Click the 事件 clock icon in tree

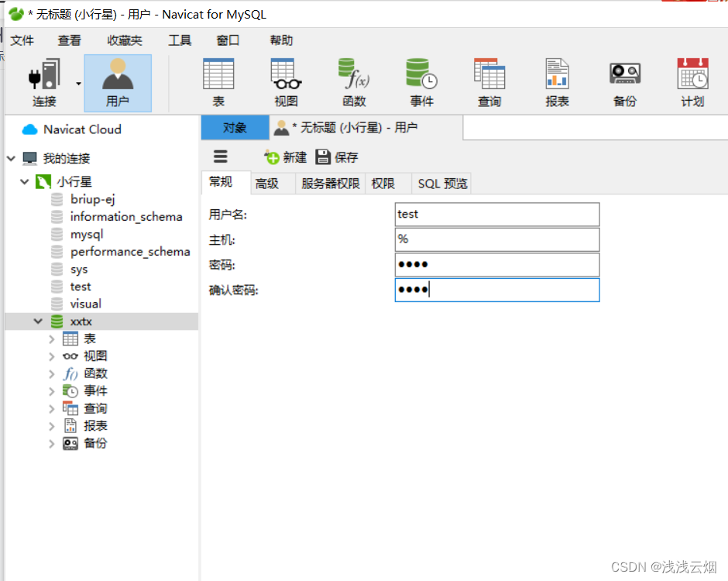(70, 391)
